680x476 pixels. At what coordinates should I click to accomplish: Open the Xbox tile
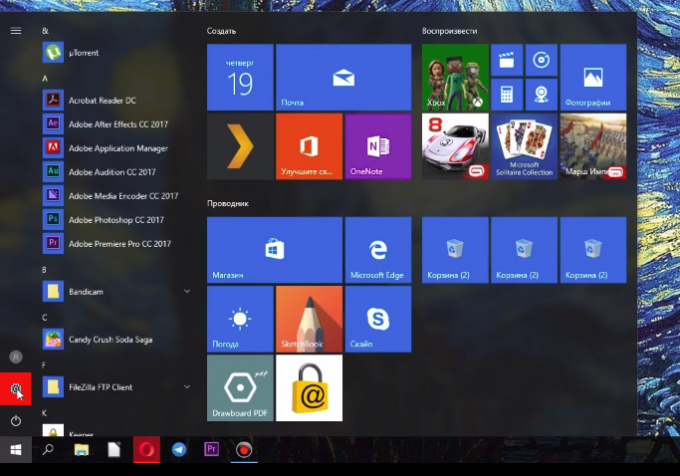pos(455,77)
